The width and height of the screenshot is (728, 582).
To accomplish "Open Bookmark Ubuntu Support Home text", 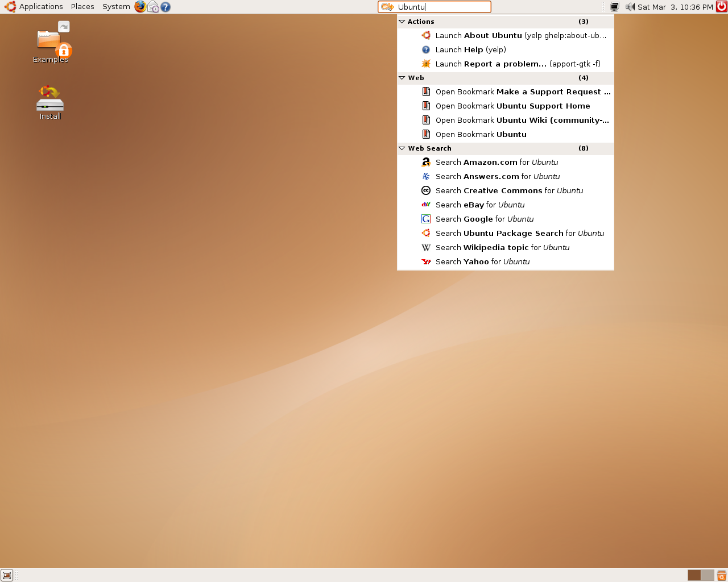I will [512, 106].
